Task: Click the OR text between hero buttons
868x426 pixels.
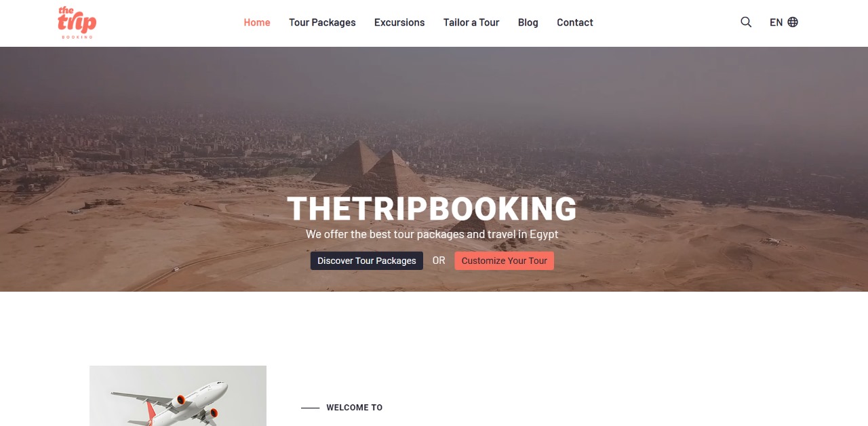Action: (439, 260)
